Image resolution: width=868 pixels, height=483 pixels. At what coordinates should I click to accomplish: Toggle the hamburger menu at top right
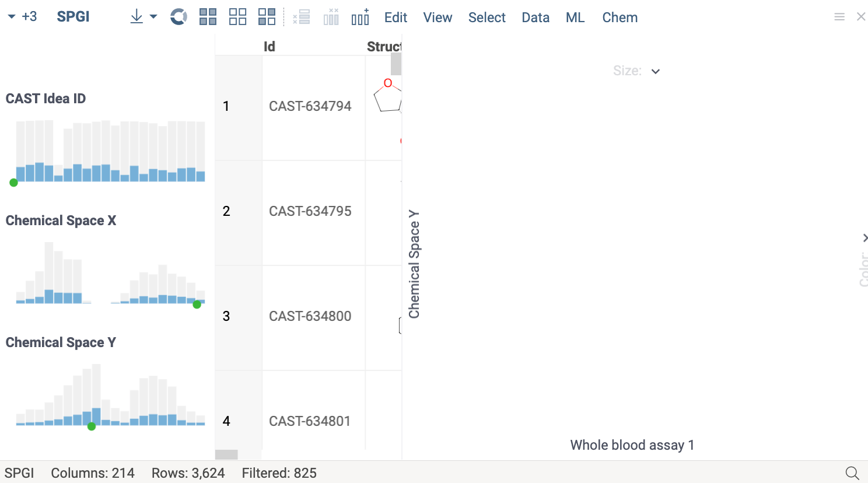[x=839, y=16]
